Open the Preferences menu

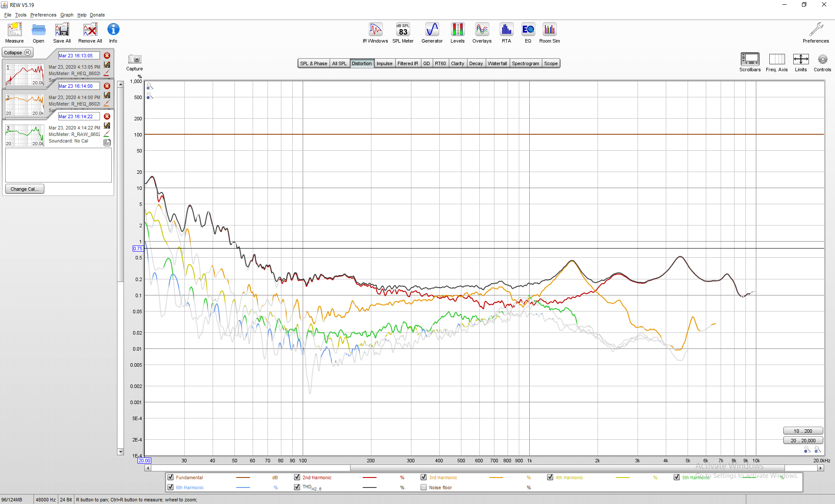[43, 15]
